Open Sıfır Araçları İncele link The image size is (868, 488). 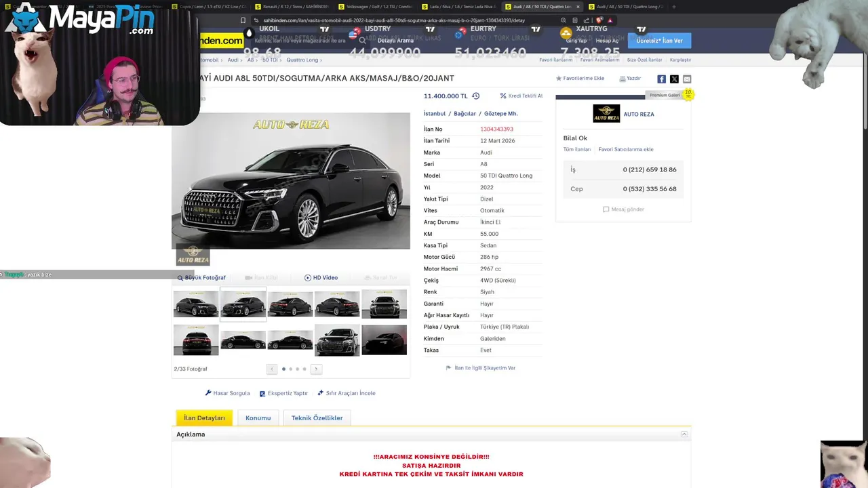[x=346, y=393]
